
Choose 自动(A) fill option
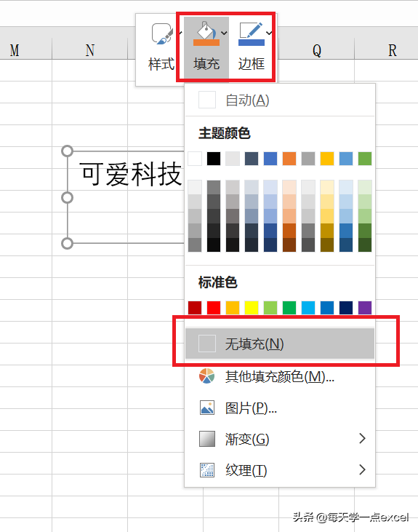point(280,100)
